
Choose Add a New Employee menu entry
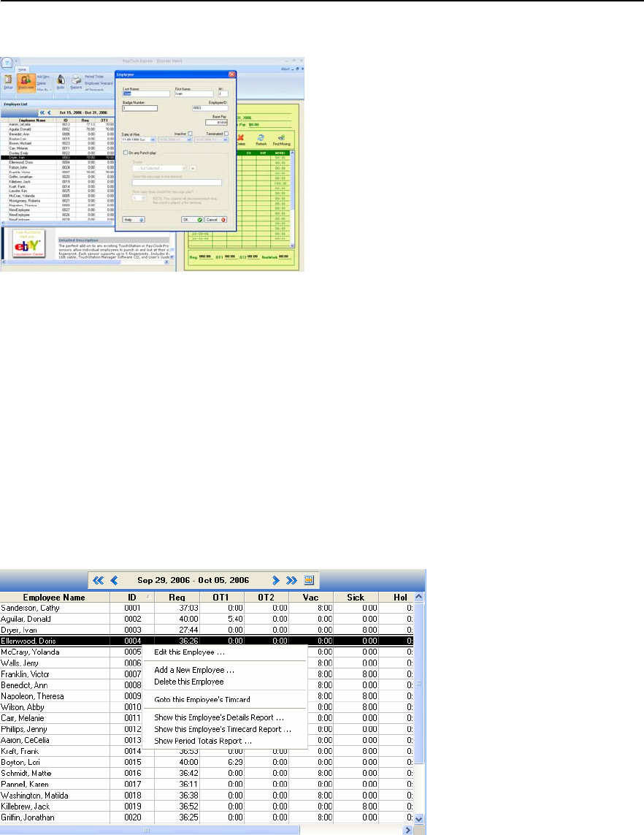(194, 671)
